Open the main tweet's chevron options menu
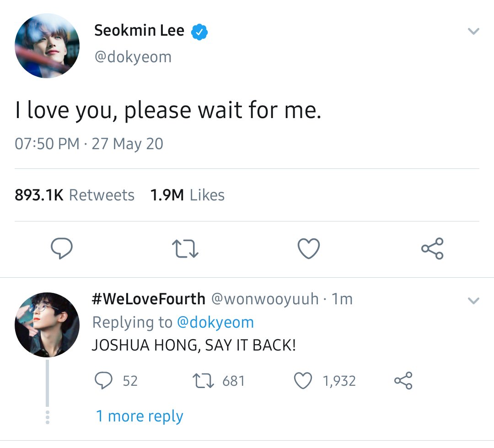The image size is (494, 448). click(473, 31)
